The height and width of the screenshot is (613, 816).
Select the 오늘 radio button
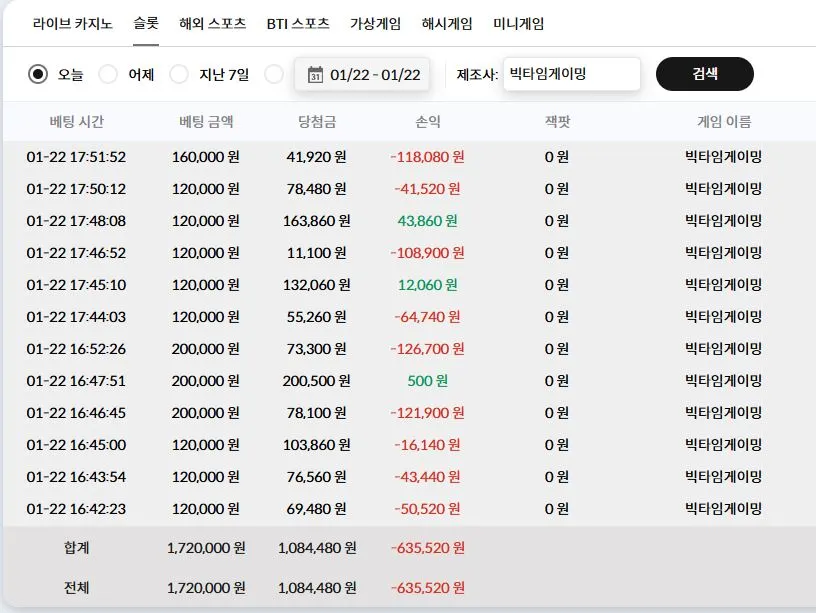[38, 74]
